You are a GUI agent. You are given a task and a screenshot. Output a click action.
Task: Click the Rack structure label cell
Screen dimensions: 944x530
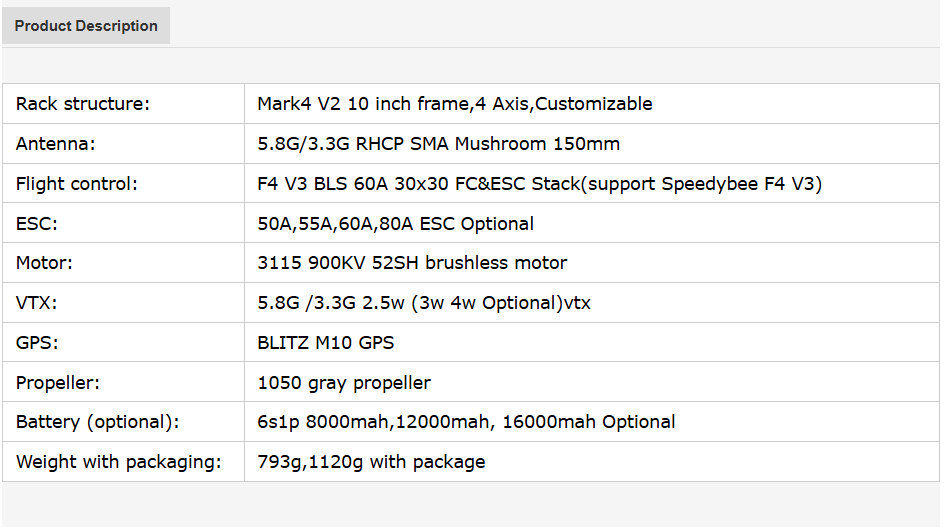[x=82, y=104]
